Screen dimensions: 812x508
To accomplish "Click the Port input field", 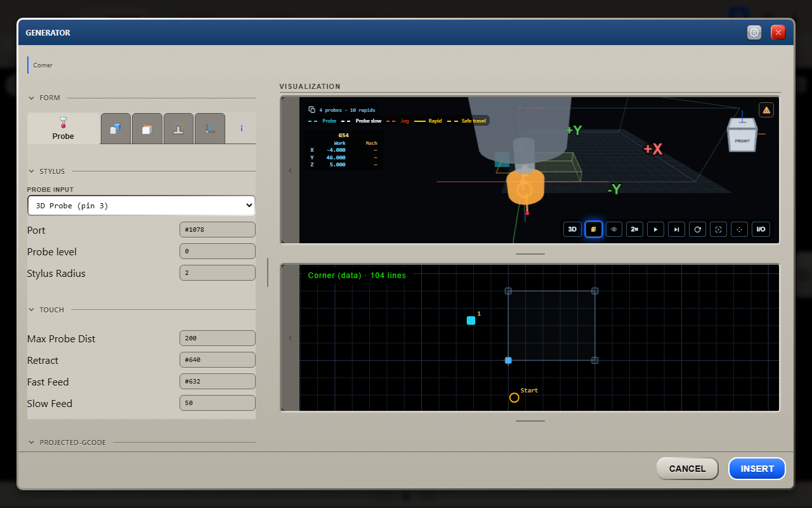I will [x=218, y=230].
